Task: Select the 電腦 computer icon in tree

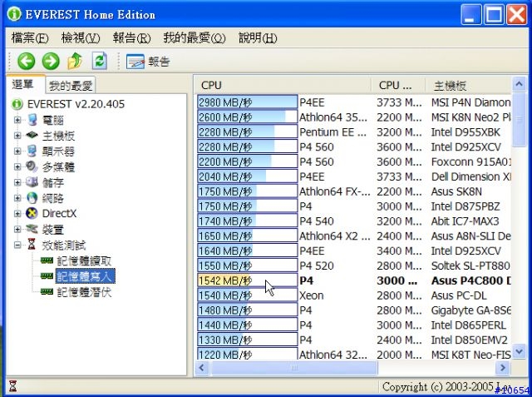Action: point(32,120)
